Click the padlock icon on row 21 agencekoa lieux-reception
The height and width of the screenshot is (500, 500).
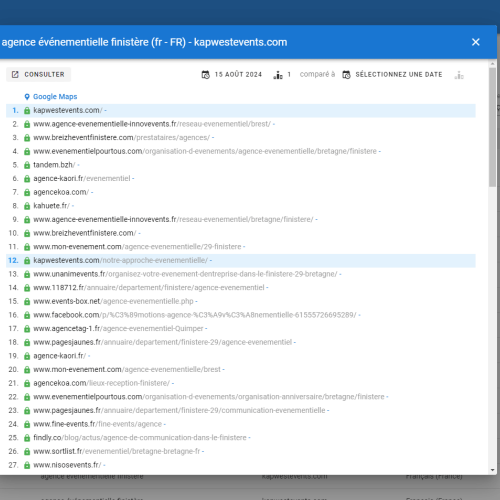[x=27, y=384]
